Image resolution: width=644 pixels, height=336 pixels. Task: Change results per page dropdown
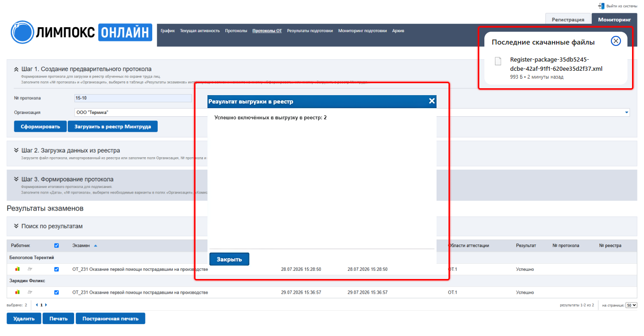(x=632, y=305)
